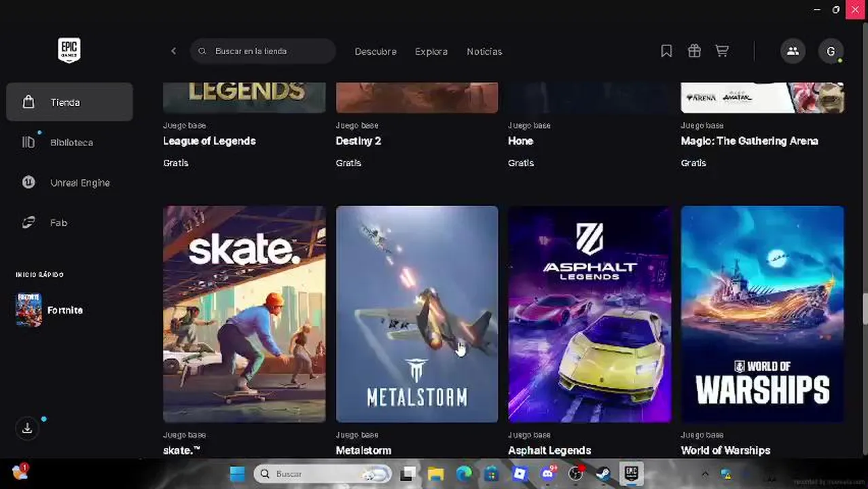Launch Fortnite from quick launch
This screenshot has height=489, width=868.
point(50,310)
